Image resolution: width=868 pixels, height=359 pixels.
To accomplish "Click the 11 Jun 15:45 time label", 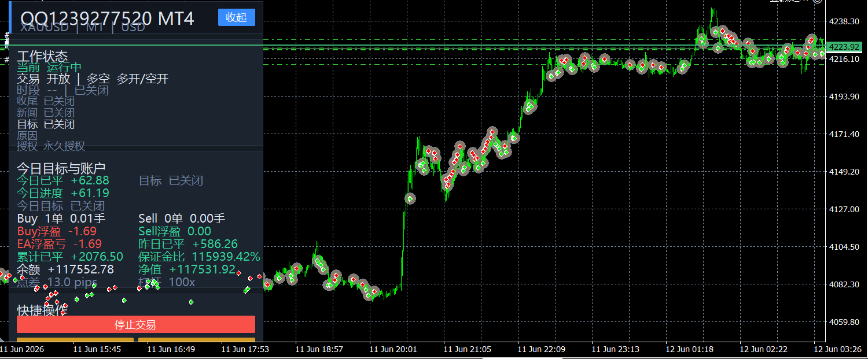I will click(97, 350).
